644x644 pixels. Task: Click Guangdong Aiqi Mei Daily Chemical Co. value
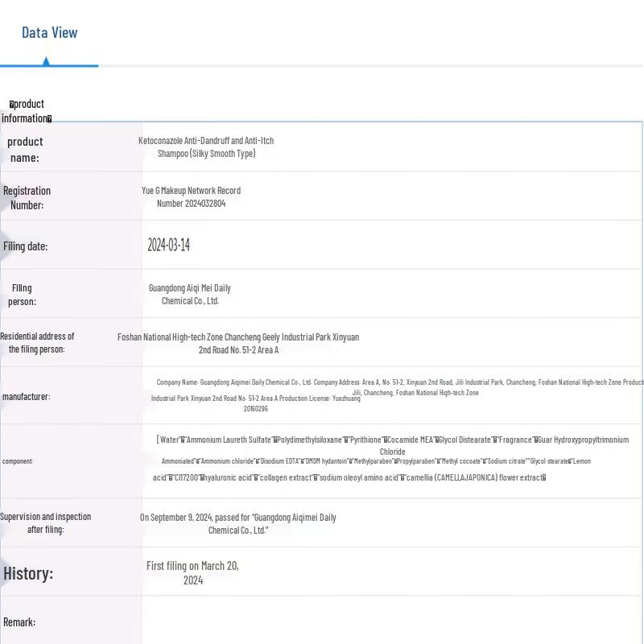click(x=190, y=295)
